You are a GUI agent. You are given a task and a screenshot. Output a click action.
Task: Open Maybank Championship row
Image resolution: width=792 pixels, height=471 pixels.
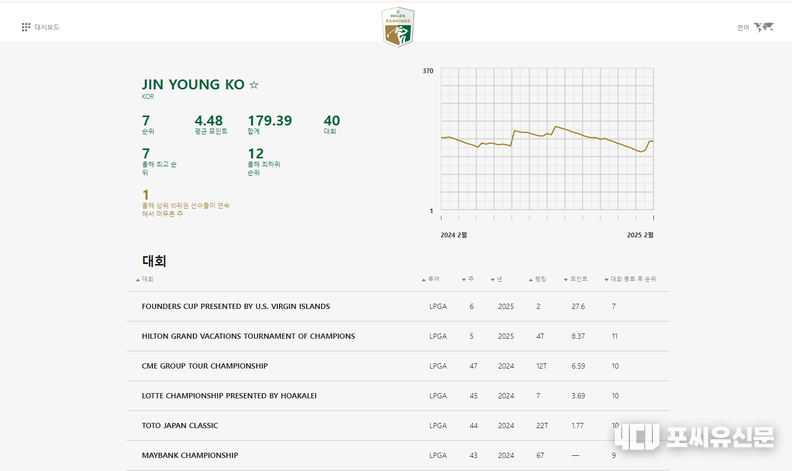click(x=398, y=455)
